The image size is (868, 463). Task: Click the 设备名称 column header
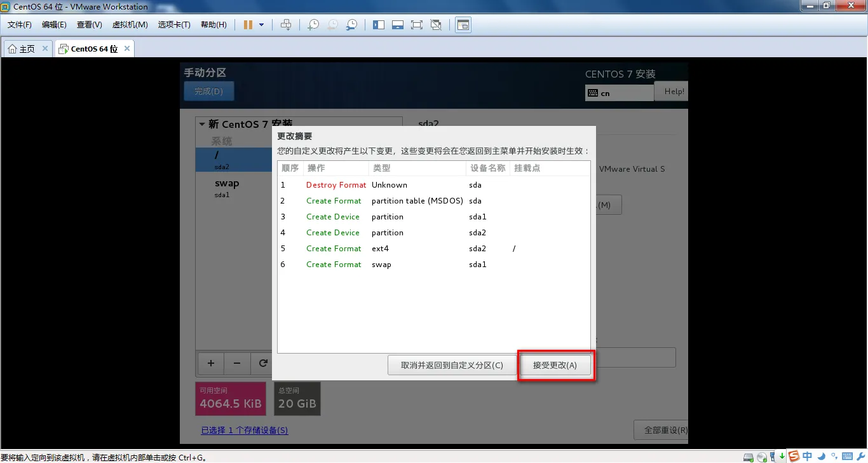[488, 168]
